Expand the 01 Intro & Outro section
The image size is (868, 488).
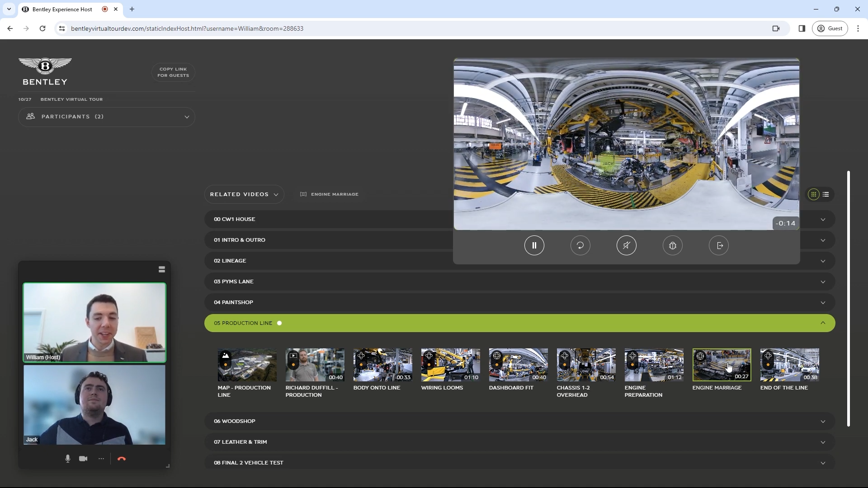click(519, 240)
